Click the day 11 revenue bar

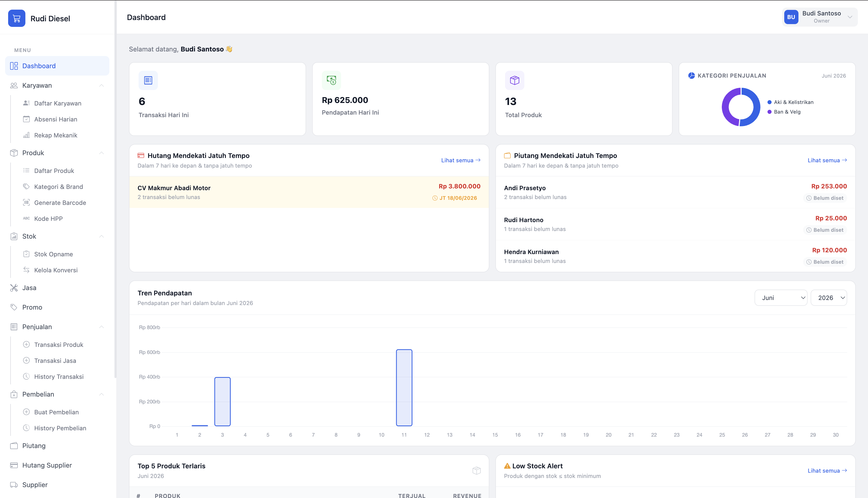tap(404, 387)
